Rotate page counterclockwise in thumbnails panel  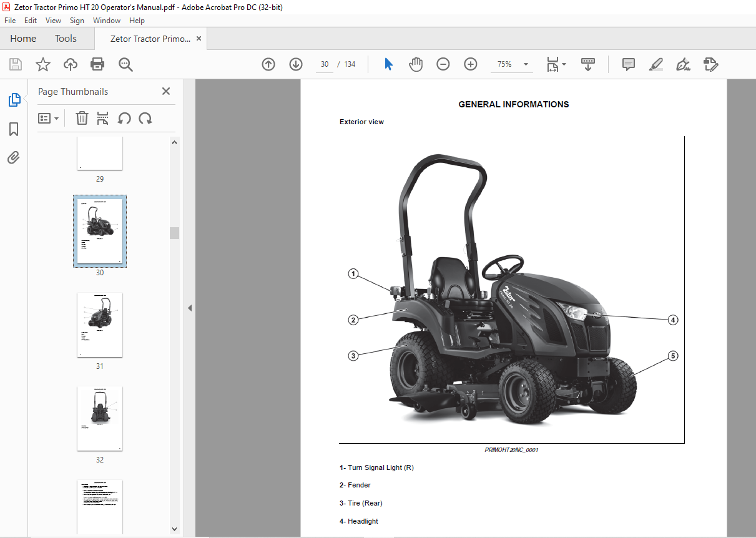[124, 118]
